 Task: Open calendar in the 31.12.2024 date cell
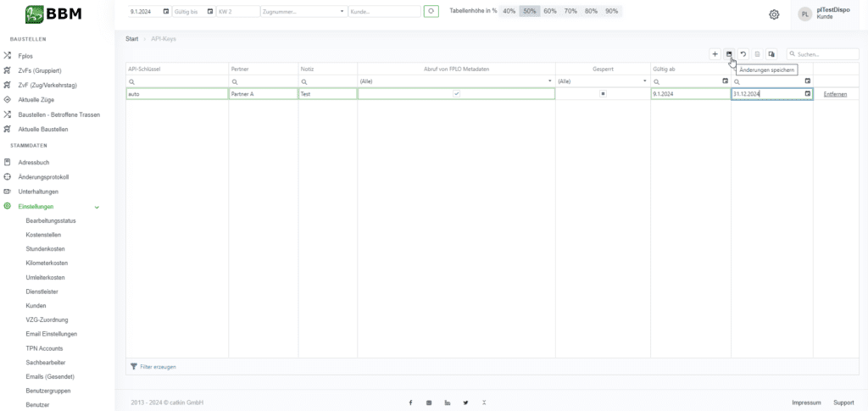point(807,94)
